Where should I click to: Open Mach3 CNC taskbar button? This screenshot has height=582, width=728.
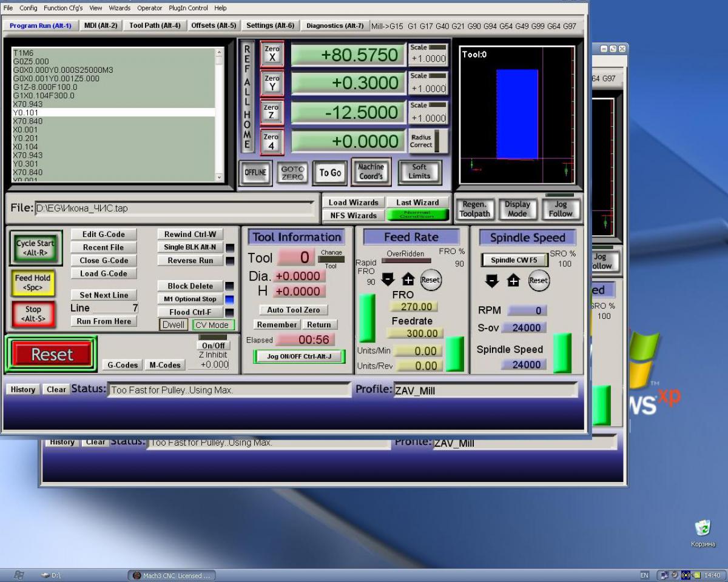pos(172,575)
